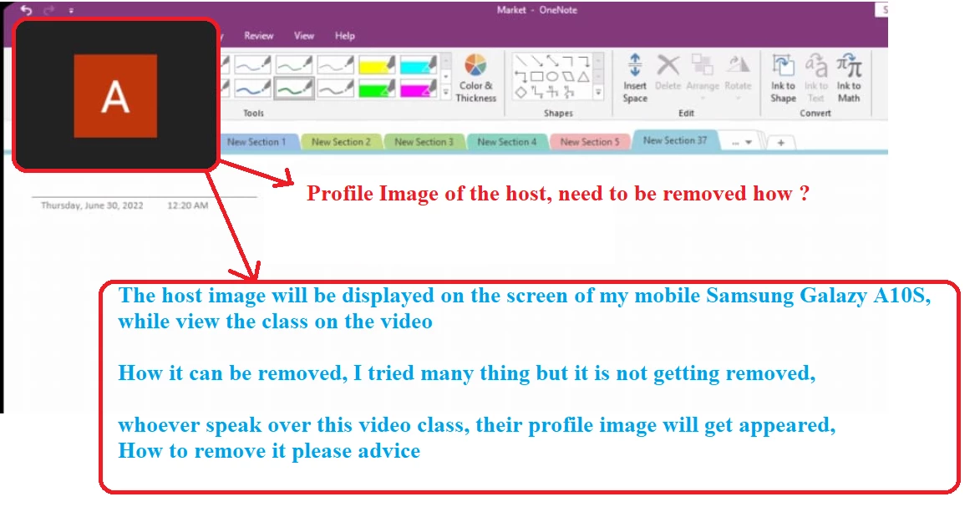Switch to New Section 5 tab
This screenshot has height=512, width=980.
click(589, 142)
